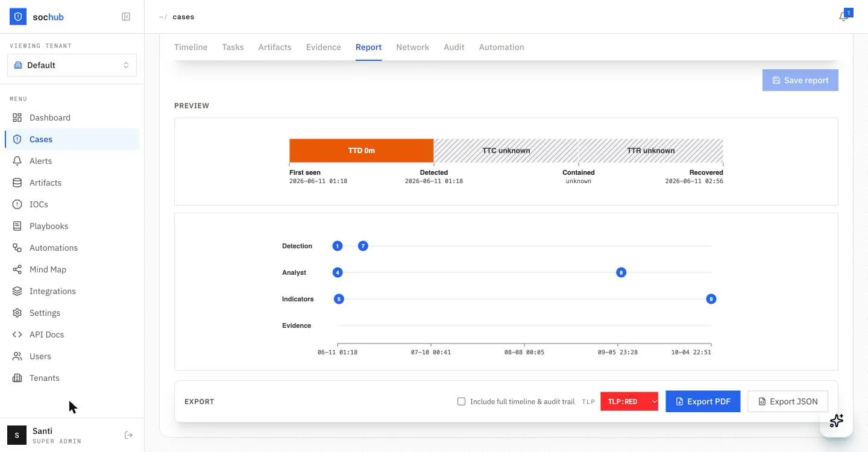Open the notifications bell
Viewport: 868px width, 452px height.
(x=843, y=17)
